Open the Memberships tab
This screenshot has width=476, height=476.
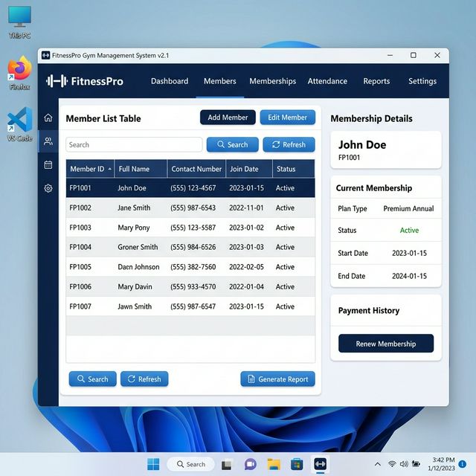[x=273, y=81]
